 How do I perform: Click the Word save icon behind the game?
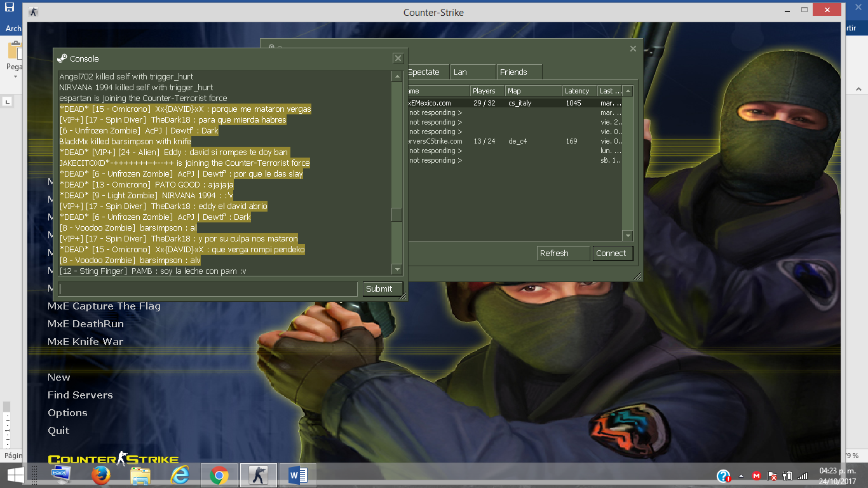(x=10, y=8)
